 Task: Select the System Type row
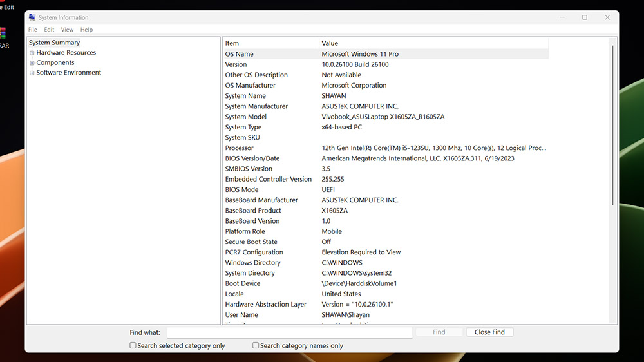(386, 127)
